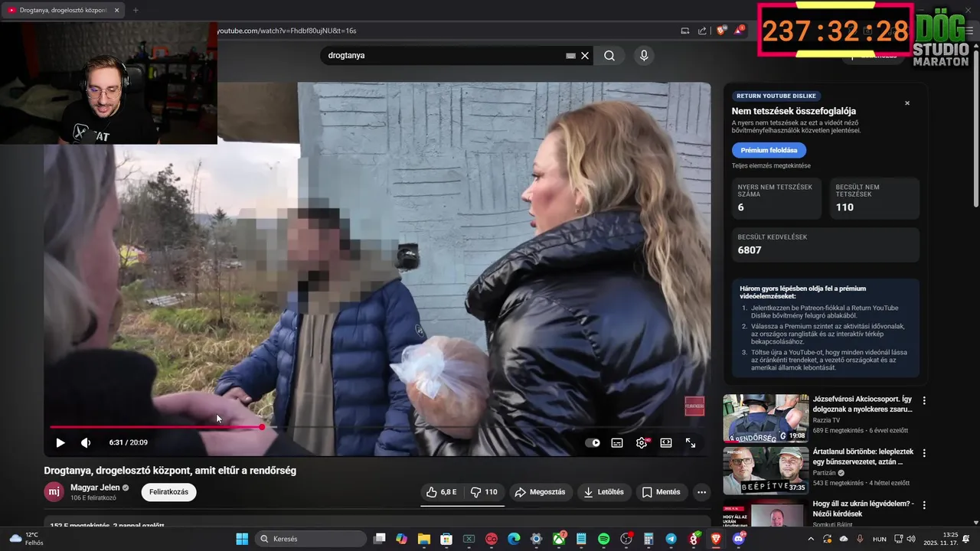Open Discord from the taskbar
This screenshot has height=551, width=980.
pos(739,539)
